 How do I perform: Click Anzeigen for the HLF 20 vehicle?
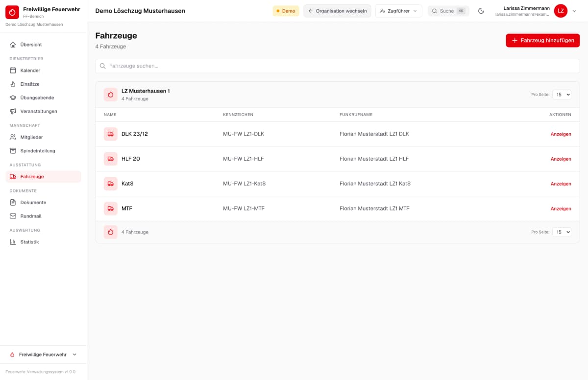561,159
